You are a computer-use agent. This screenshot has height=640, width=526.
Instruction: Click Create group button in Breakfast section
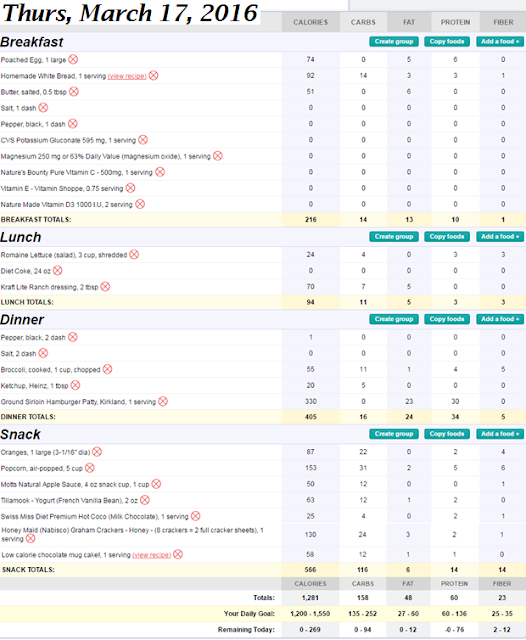tap(394, 42)
